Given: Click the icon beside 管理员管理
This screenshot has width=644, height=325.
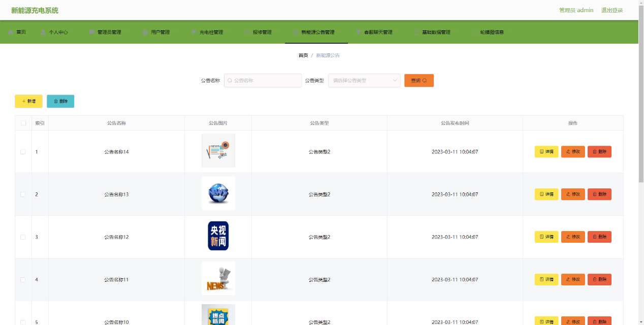Looking at the screenshot, I should (92, 32).
